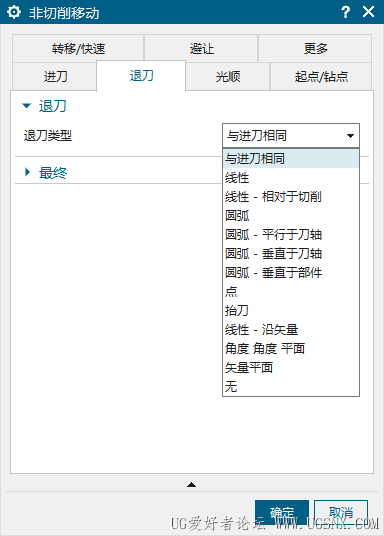The image size is (384, 536).
Task: Expand the 最终 section
Action: [x=27, y=172]
